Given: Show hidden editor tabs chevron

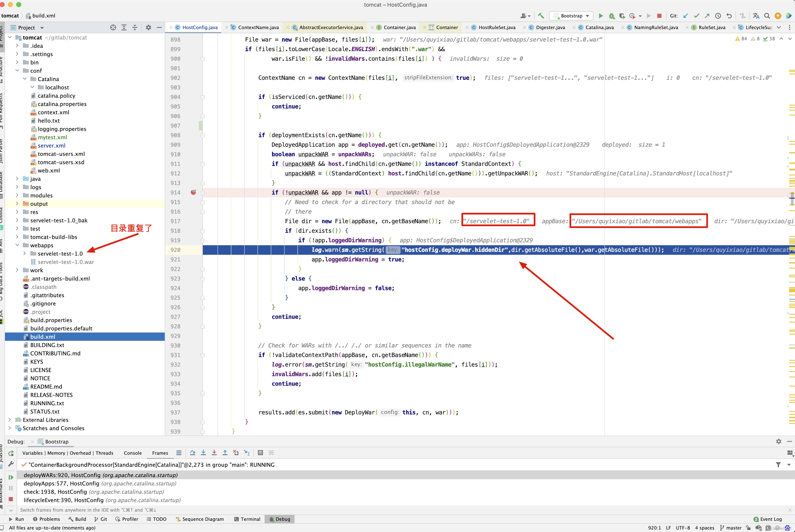Looking at the screenshot, I should click(779, 27).
